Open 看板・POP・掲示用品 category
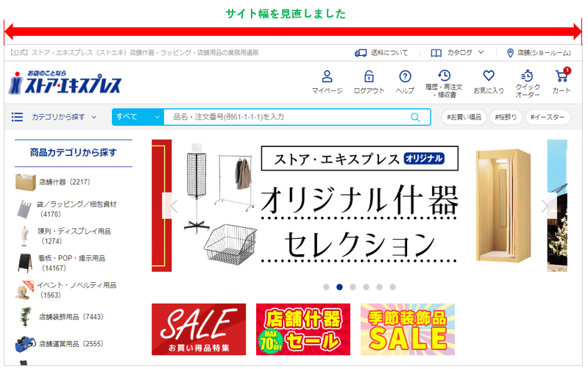 tap(62, 263)
